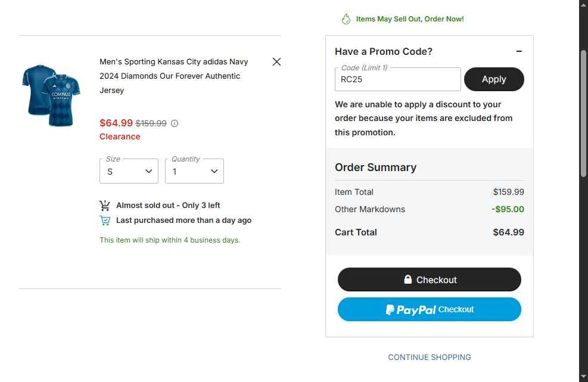Click the lock icon on Checkout button
588x382 pixels.
[x=408, y=279]
